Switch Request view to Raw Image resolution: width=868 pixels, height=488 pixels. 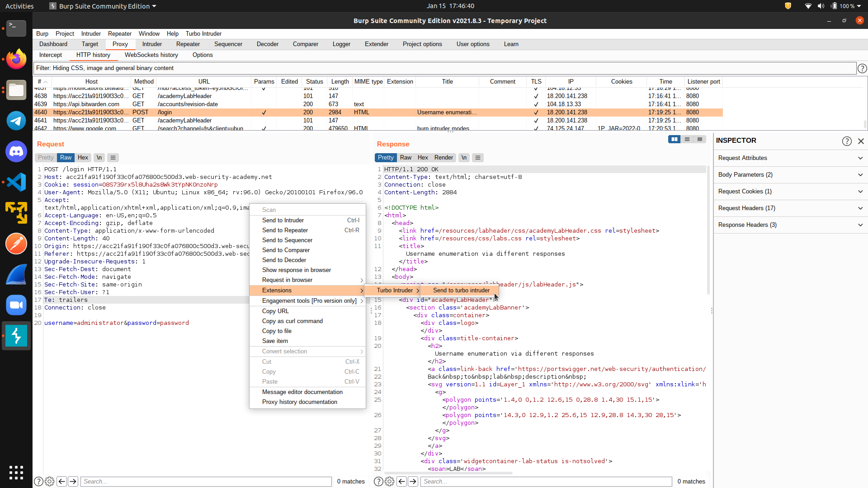click(x=66, y=158)
